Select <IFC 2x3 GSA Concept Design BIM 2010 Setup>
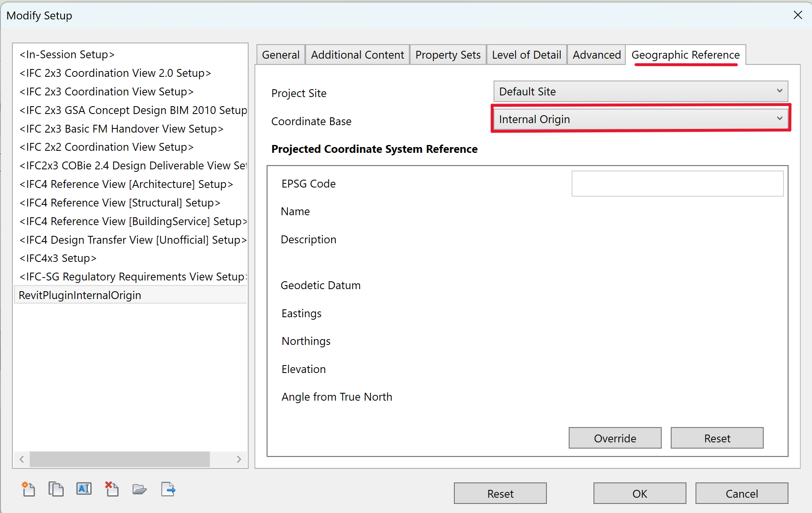 [131, 110]
